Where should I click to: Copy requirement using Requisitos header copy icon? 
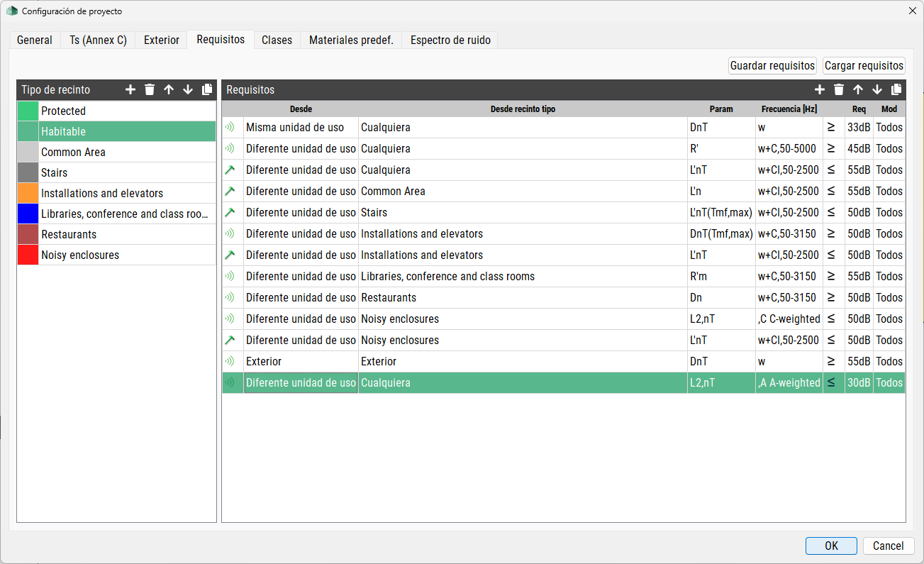(x=896, y=89)
